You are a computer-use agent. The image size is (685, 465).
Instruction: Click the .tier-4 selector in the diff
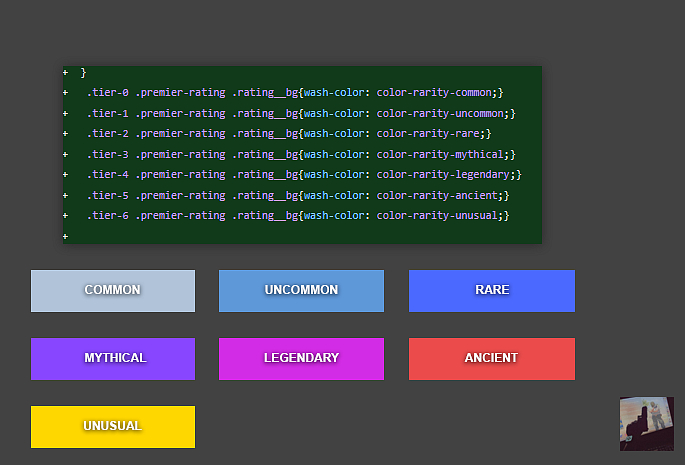tap(107, 175)
